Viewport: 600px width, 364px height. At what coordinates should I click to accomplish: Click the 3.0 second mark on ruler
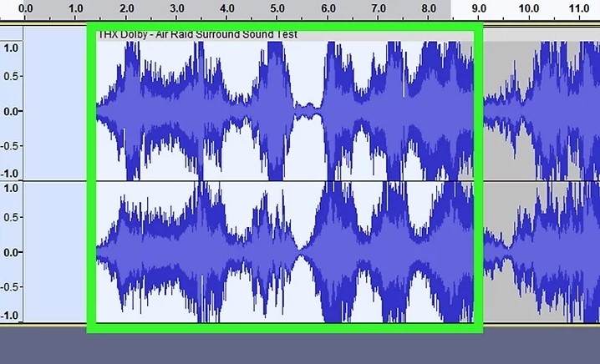[177, 8]
